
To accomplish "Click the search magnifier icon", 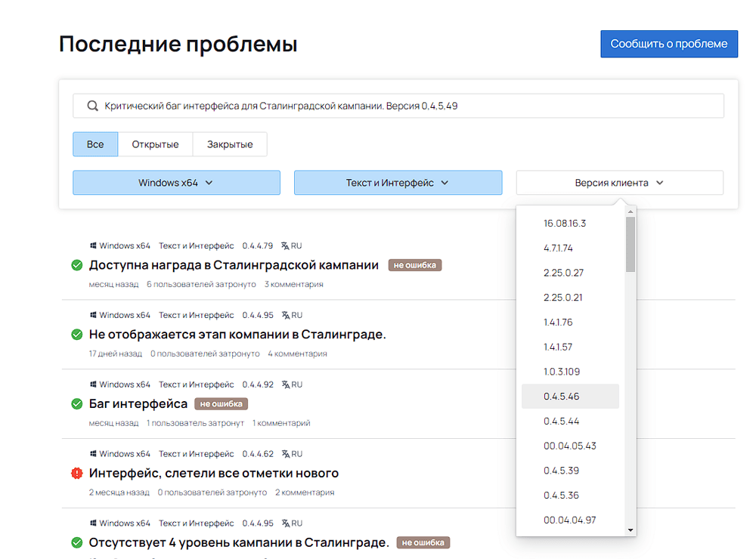I will click(92, 107).
